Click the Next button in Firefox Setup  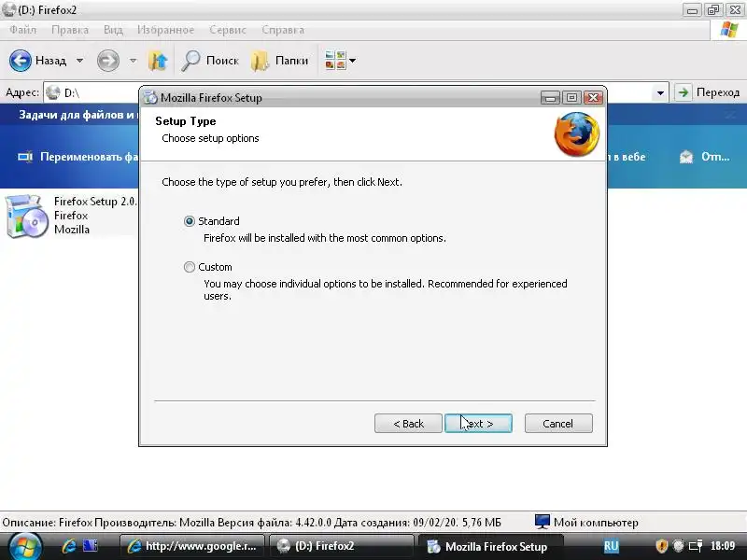coord(478,424)
